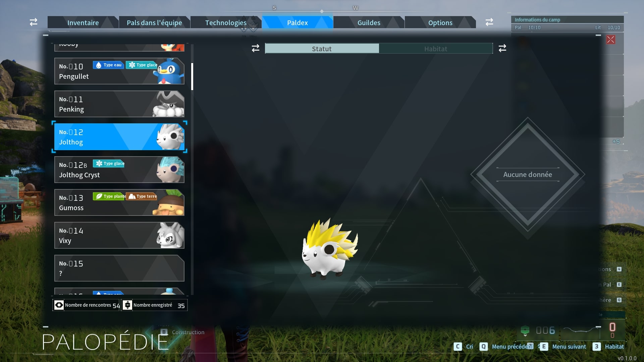This screenshot has width=644, height=362.
Task: Click the Jolthog 3D model preview
Action: point(330,249)
